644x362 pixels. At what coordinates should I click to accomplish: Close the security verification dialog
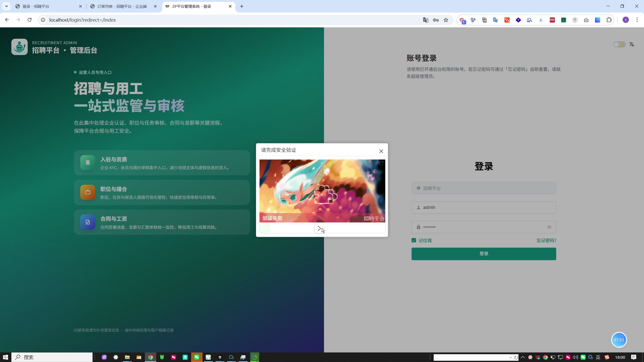(381, 151)
